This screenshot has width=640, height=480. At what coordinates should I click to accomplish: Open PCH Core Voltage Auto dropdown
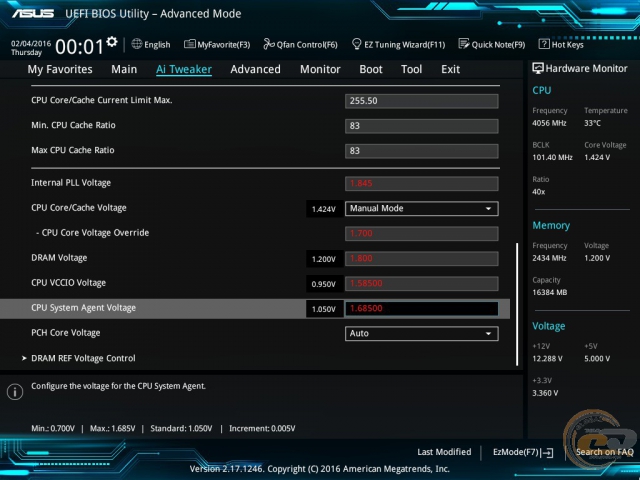pos(422,333)
